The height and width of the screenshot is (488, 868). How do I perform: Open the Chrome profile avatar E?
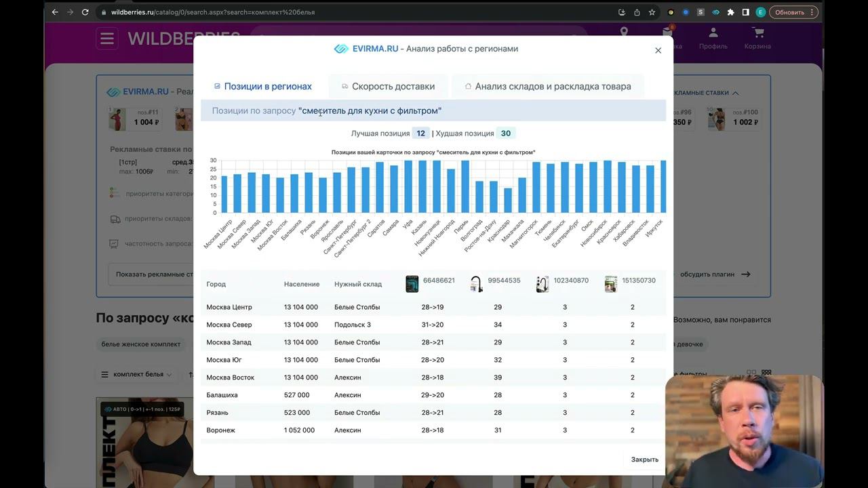pos(760,12)
